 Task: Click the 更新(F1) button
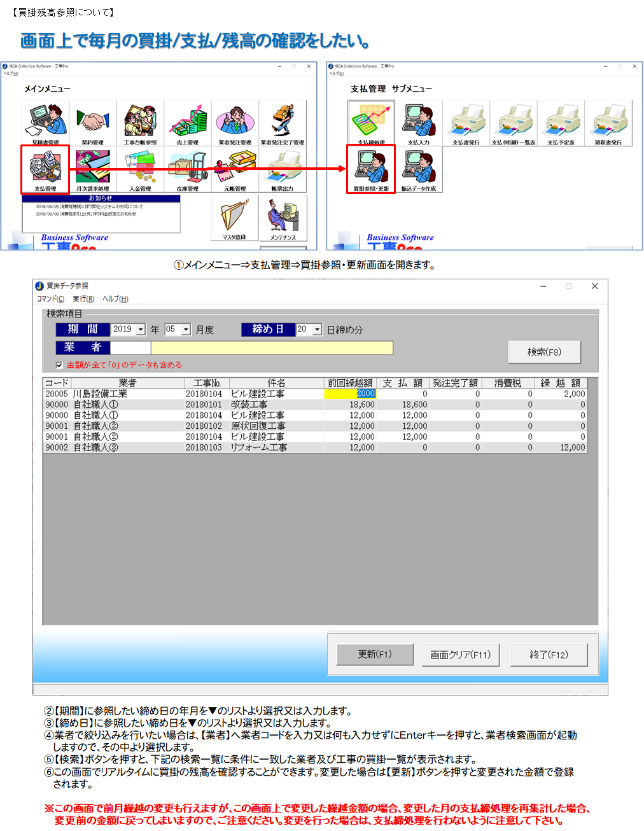coord(375,654)
